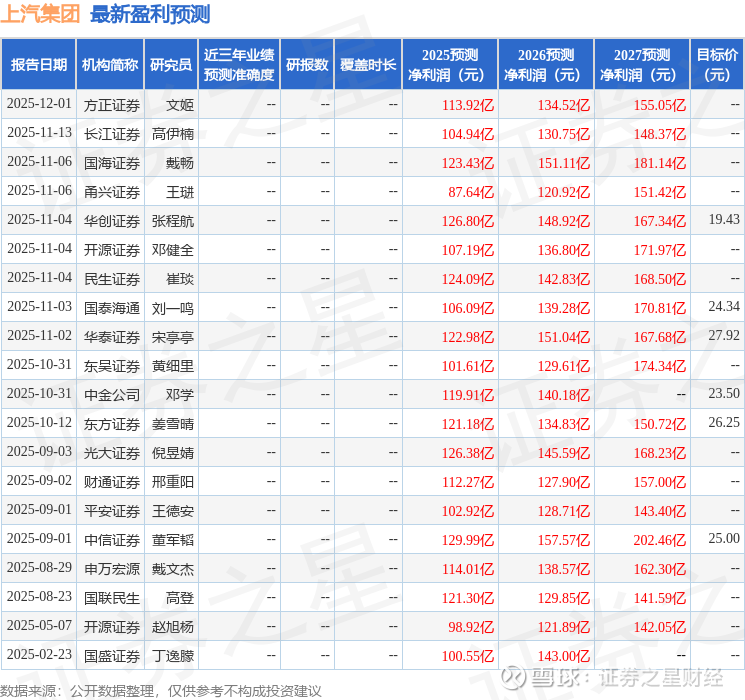Select 国泰海通 institution cell
The width and height of the screenshot is (745, 700).
tap(112, 308)
